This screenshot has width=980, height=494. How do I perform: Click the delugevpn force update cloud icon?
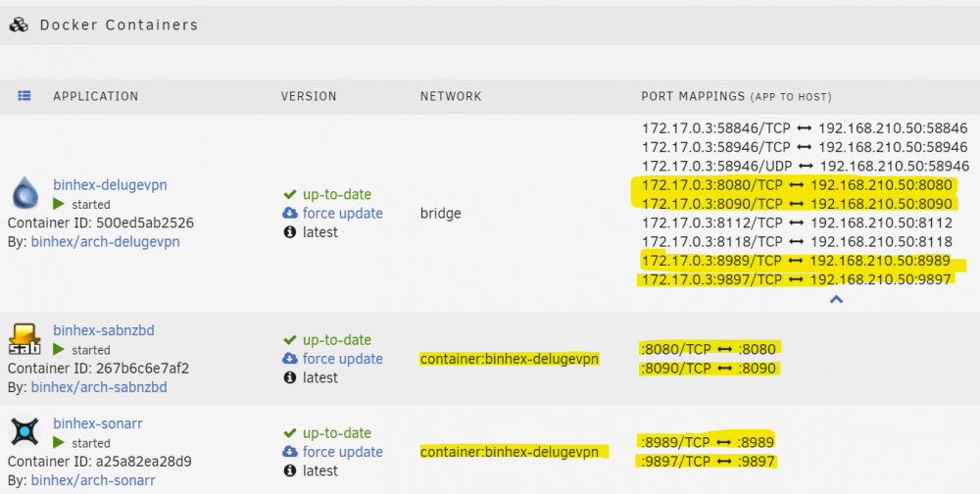pyautogui.click(x=289, y=213)
